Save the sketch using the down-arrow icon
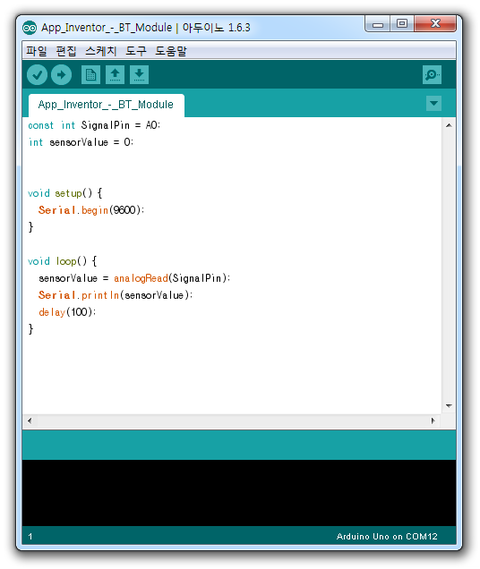Screen dimensions: 480x569 [x=139, y=75]
